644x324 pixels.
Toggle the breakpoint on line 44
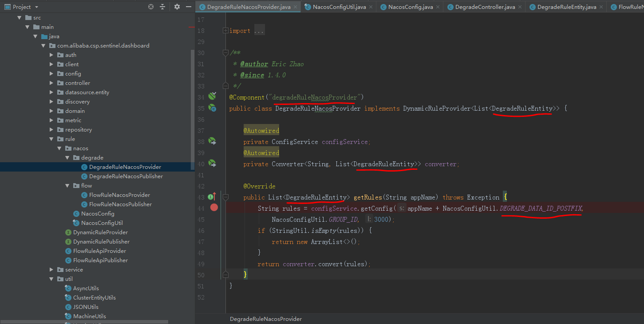pos(214,208)
